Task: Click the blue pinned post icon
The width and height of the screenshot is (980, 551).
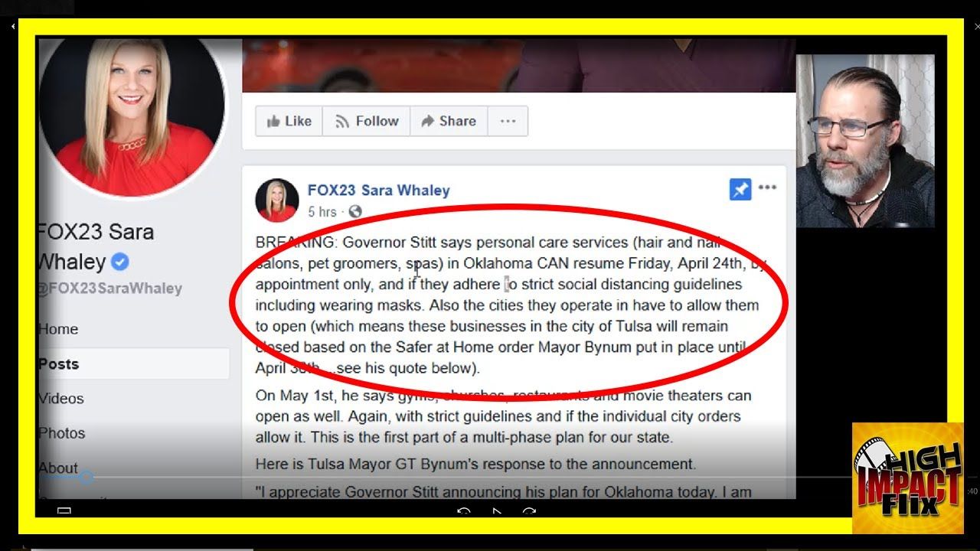Action: pyautogui.click(x=740, y=190)
